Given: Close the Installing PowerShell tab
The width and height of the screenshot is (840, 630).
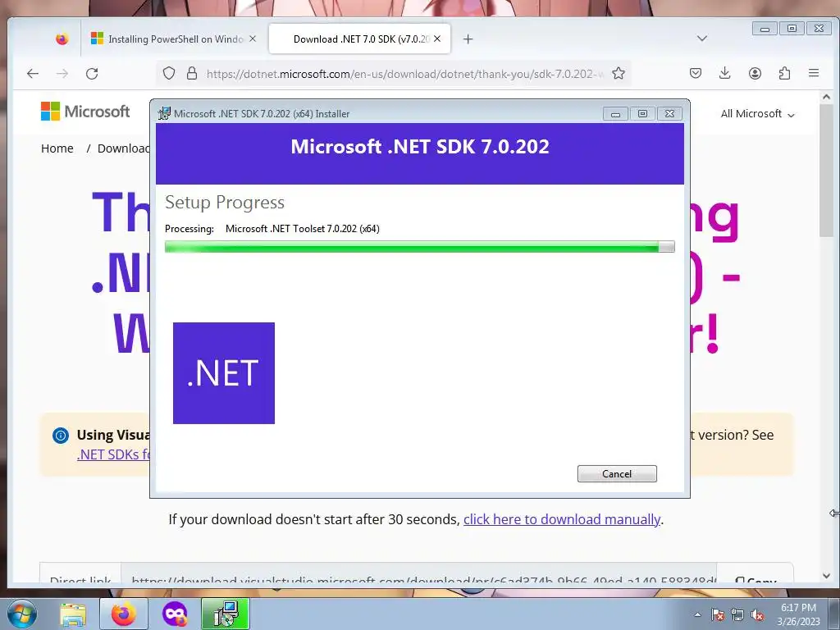Looking at the screenshot, I should coord(253,39).
